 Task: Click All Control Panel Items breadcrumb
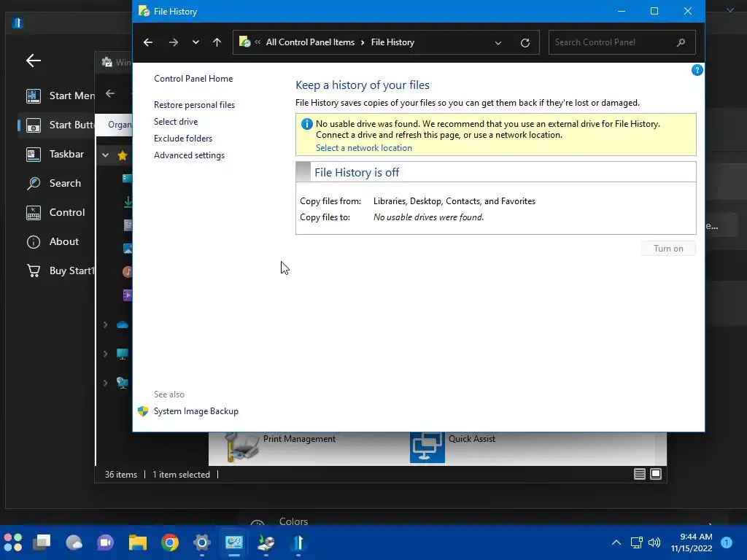click(x=310, y=42)
